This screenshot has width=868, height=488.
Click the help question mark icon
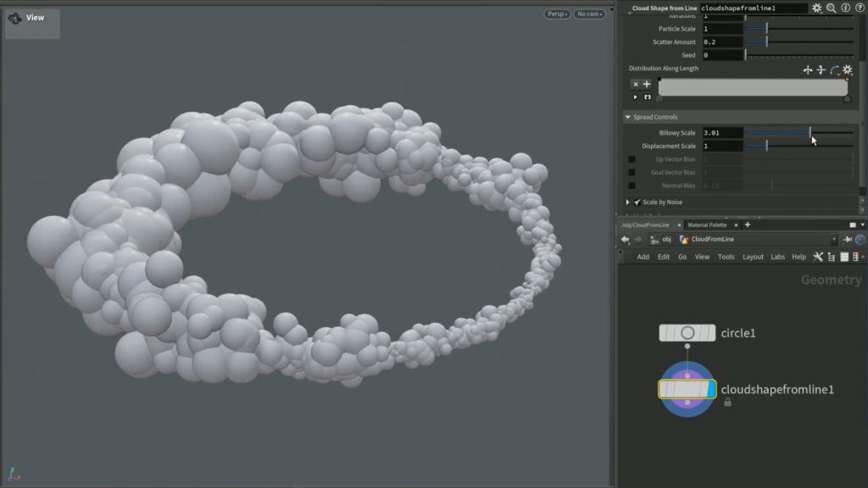coord(861,7)
